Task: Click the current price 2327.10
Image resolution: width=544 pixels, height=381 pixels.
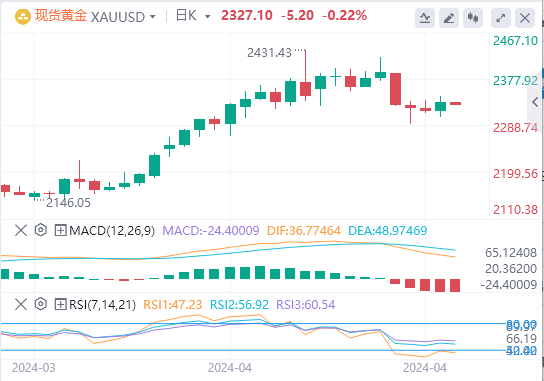Action: pos(247,16)
